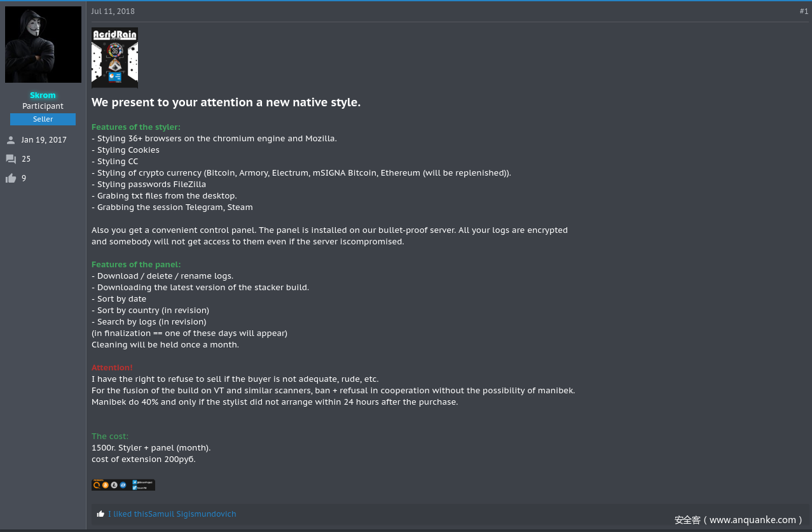Click the thumbs-up icon beside 'I liked this'
This screenshot has width=812, height=532.
tap(100, 514)
